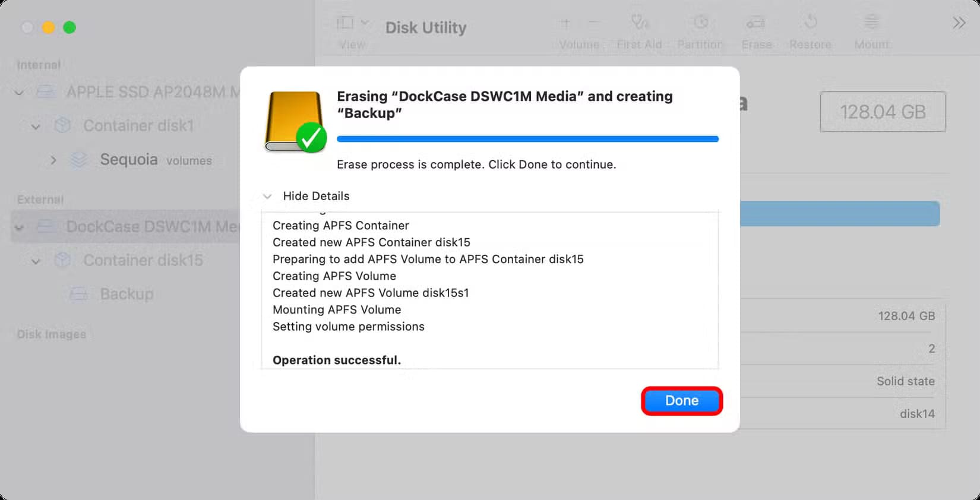Select the Backup volume in sidebar
980x500 pixels.
[127, 294]
